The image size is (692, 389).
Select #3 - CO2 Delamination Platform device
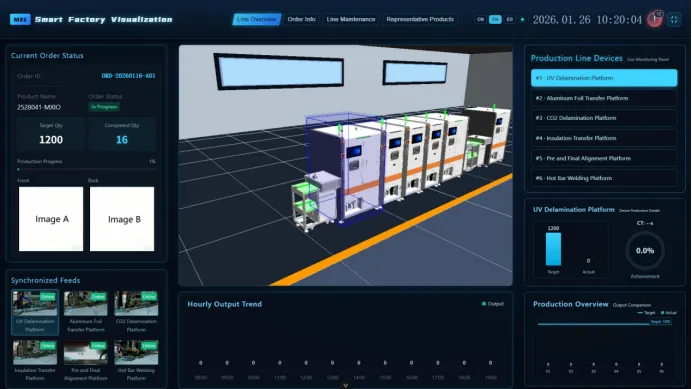[604, 118]
